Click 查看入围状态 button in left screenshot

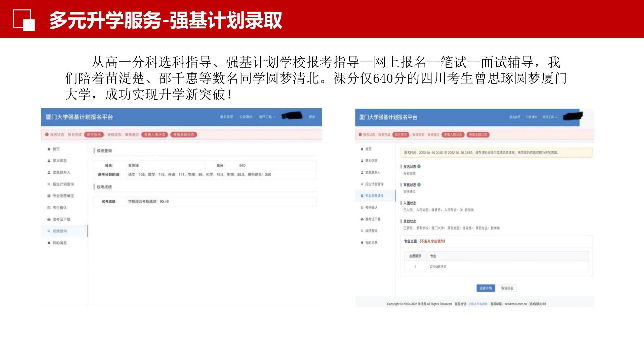(x=154, y=135)
